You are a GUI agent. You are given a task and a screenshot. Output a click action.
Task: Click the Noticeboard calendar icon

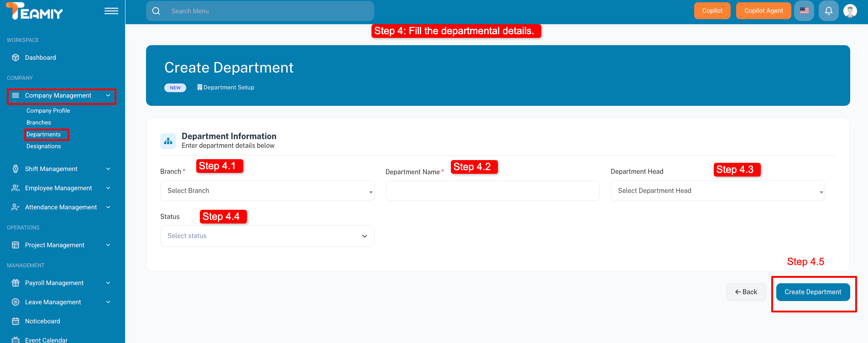pos(16,321)
